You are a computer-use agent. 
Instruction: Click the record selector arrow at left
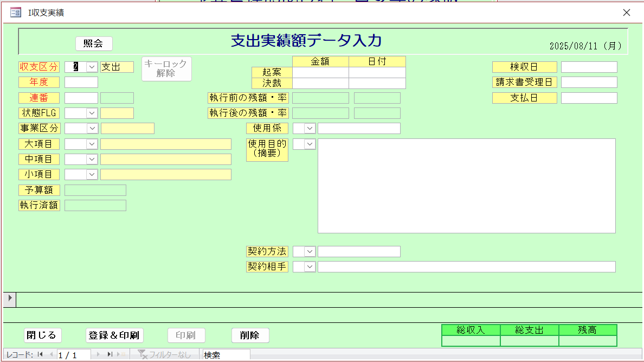(9, 299)
